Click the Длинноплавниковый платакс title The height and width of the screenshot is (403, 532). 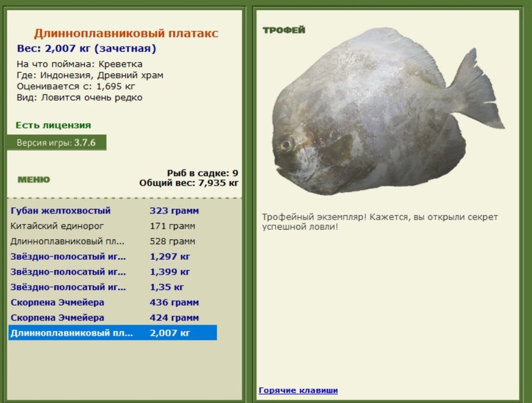click(x=126, y=33)
